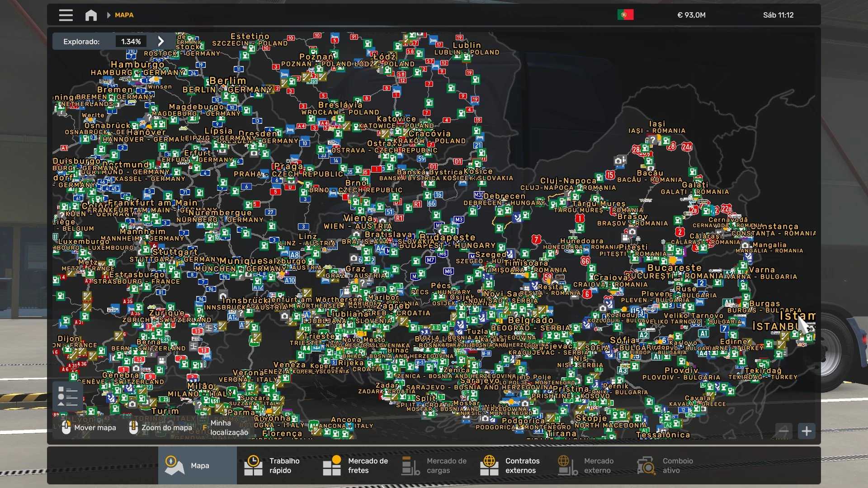Zoom in with the plus button
Viewport: 868px width, 488px height.
pyautogui.click(x=807, y=431)
